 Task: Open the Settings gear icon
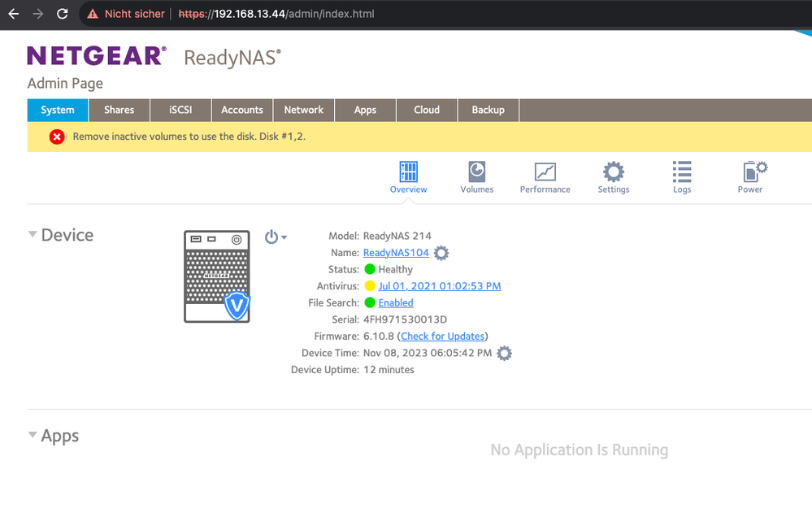(613, 172)
